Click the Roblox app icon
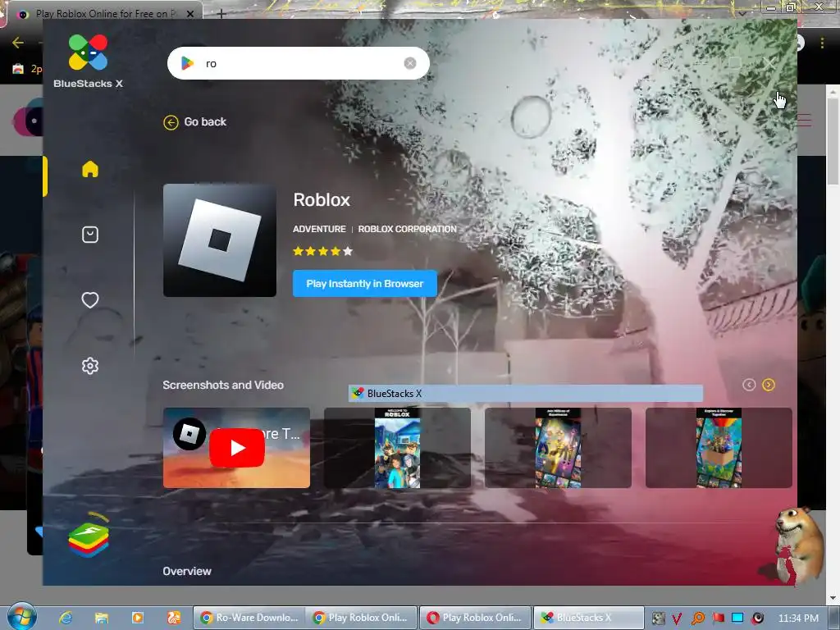The image size is (840, 630). 220,240
